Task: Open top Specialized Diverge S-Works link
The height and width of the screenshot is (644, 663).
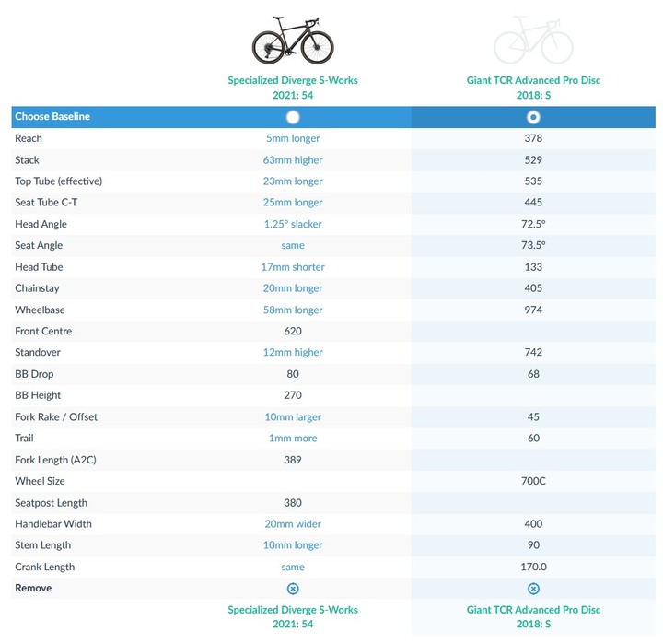Action: 293,88
